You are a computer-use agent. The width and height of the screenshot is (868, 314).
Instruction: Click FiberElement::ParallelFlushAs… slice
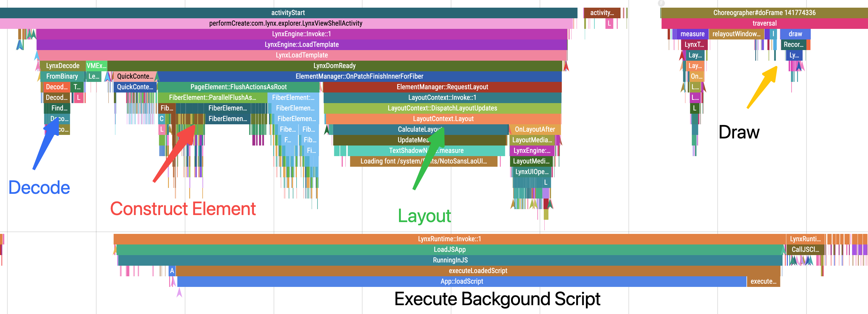[213, 97]
